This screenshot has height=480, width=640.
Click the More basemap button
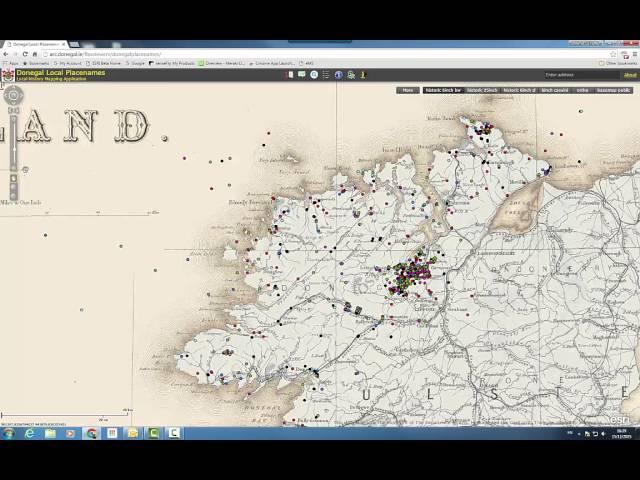click(x=407, y=90)
